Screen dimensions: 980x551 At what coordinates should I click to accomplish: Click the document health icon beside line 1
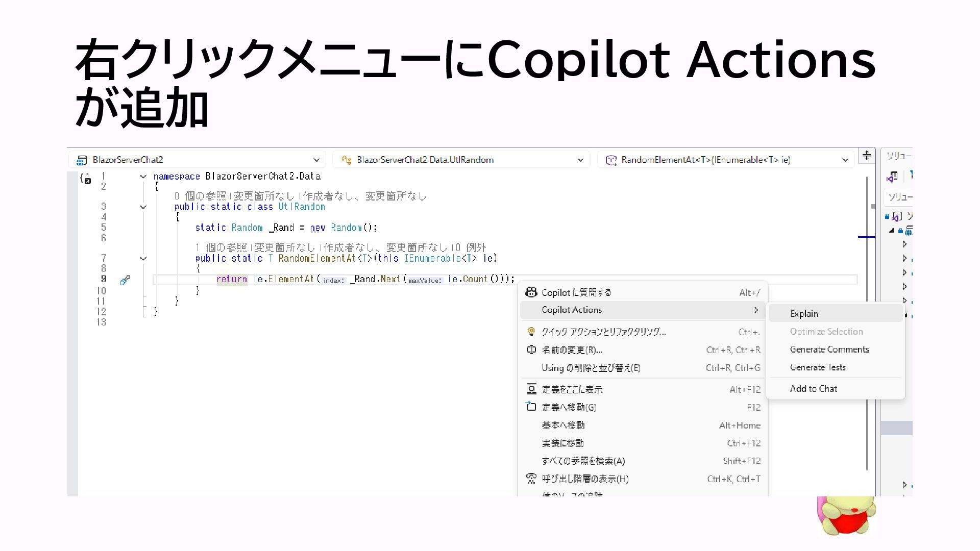coord(85,179)
